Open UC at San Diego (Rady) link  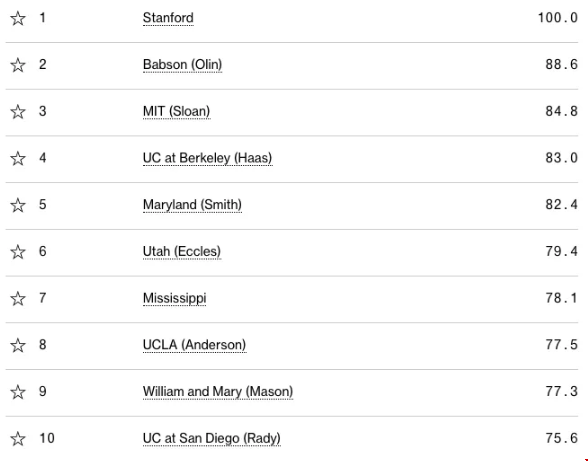click(212, 438)
